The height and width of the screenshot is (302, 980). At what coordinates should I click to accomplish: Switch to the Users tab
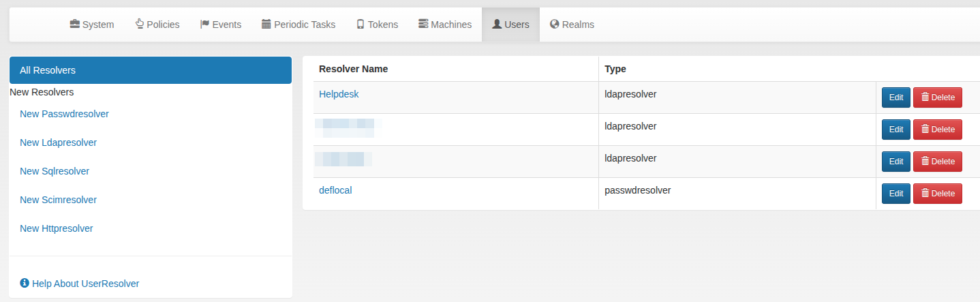point(510,25)
